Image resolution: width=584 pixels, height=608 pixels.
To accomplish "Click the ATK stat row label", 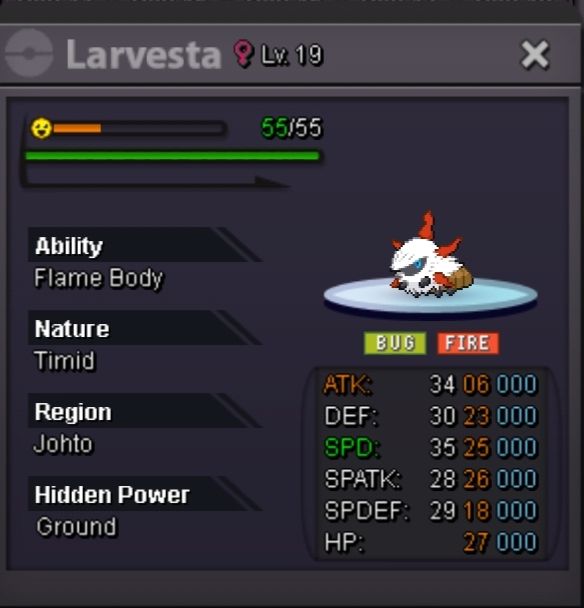I will [x=347, y=385].
